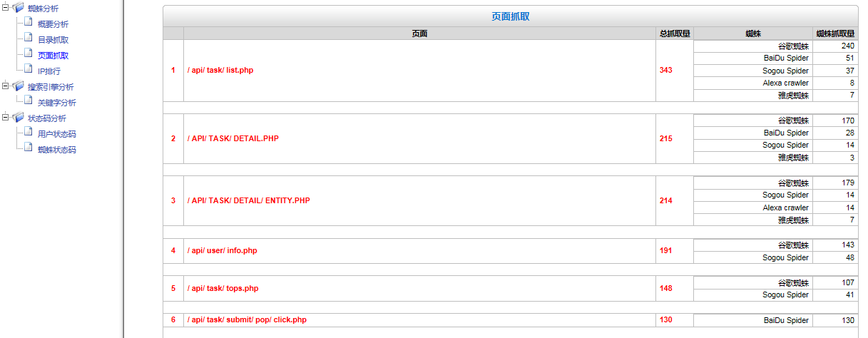The width and height of the screenshot is (868, 338).
Task: Click total crawl count 215
Action: 666,138
